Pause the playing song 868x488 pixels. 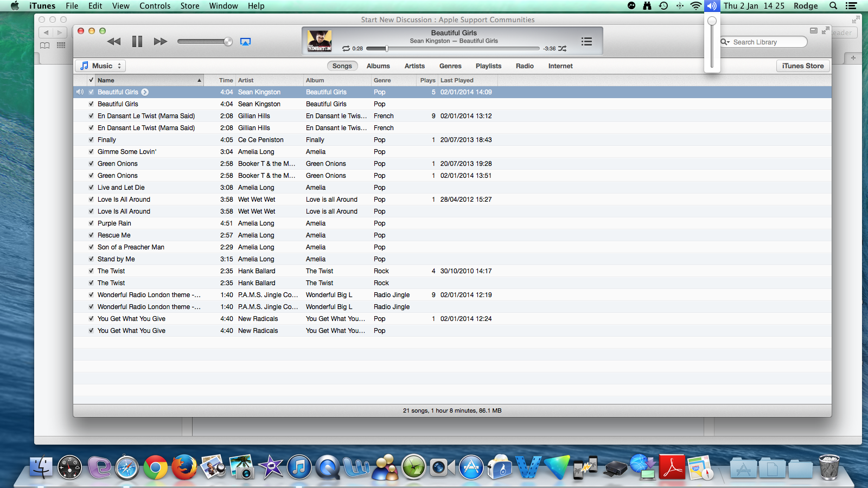click(x=137, y=42)
